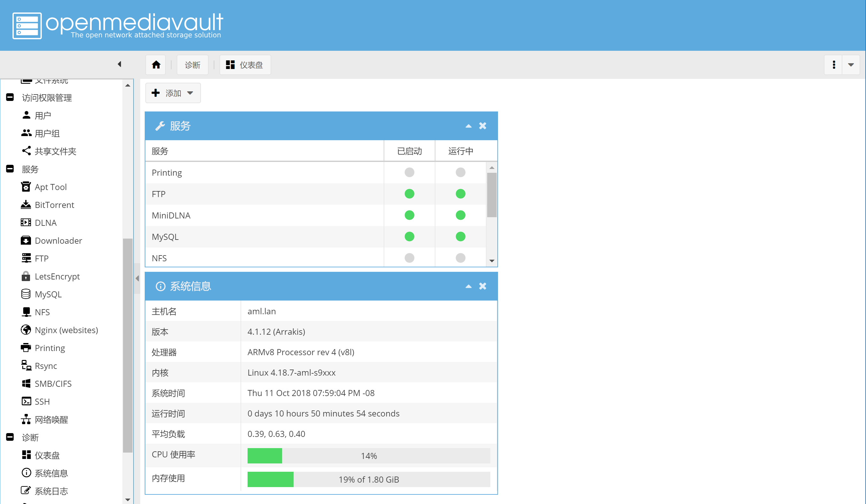Click the 运行时间 uptime value
The width and height of the screenshot is (866, 504).
coord(323,413)
